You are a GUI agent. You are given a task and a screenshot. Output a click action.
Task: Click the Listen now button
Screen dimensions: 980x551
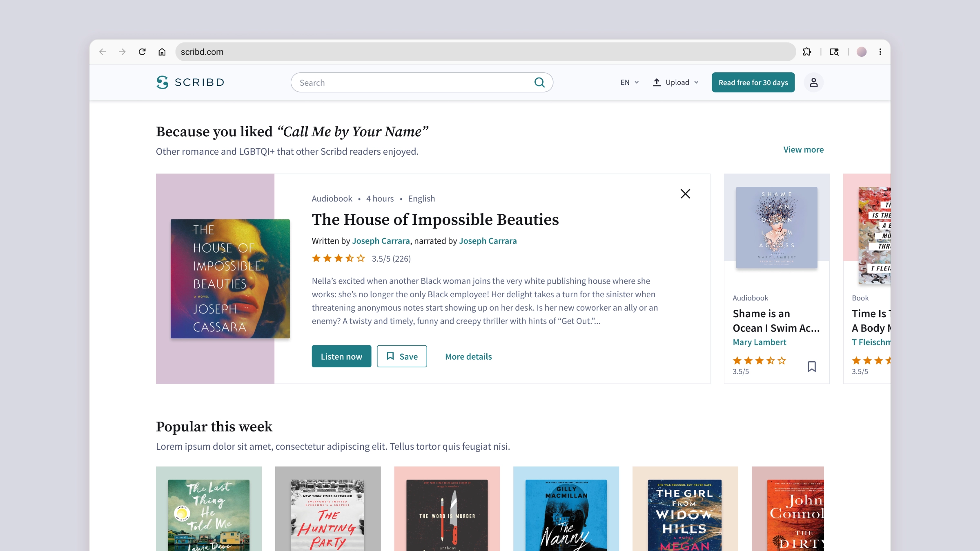[341, 356]
